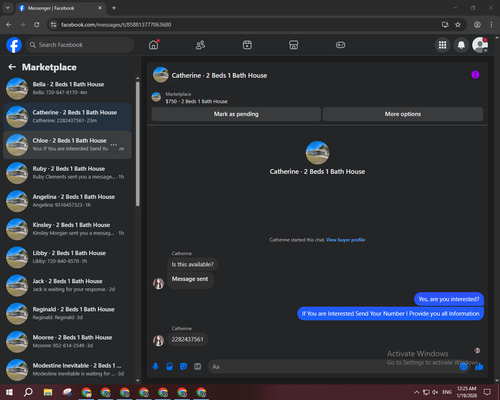Open Libby 2 Beds 1 Bath chat
500x400 pixels.
[67, 257]
